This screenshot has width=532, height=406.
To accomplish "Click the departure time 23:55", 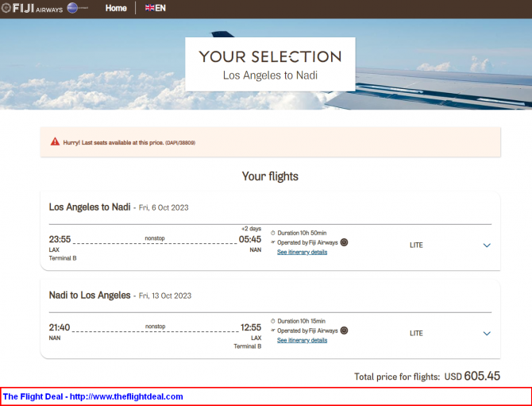I will coord(60,239).
